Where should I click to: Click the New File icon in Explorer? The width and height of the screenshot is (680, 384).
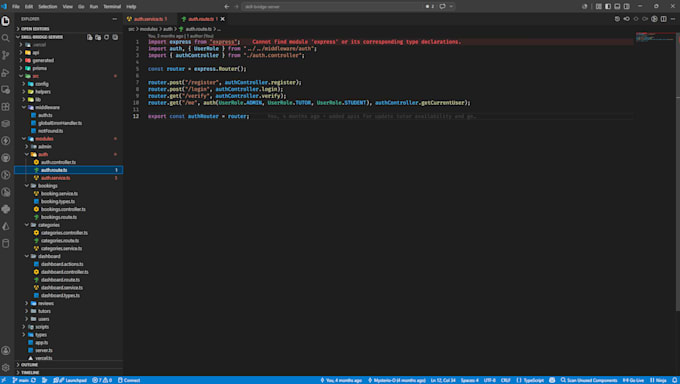tap(90, 37)
